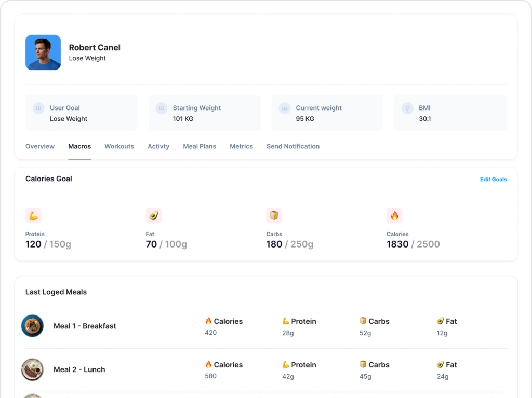The image size is (532, 398).
Task: Click the Edit Goals link
Action: pyautogui.click(x=494, y=180)
